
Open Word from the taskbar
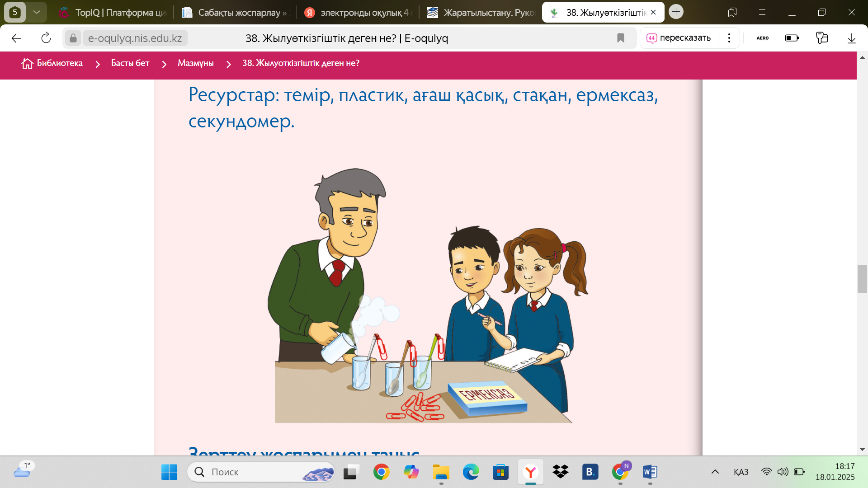(x=650, y=472)
